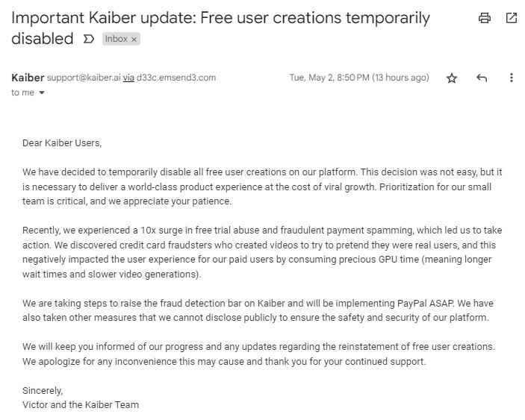Click the 'Dear Kaiber Users' greeting line
Screen dimensions: 525x420
pyautogui.click(x=62, y=143)
